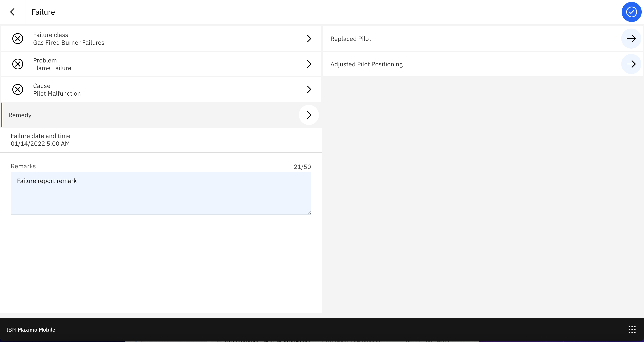This screenshot has width=644, height=342.
Task: Select the Adjusted Pilot Positioning remedy
Action: [x=367, y=64]
